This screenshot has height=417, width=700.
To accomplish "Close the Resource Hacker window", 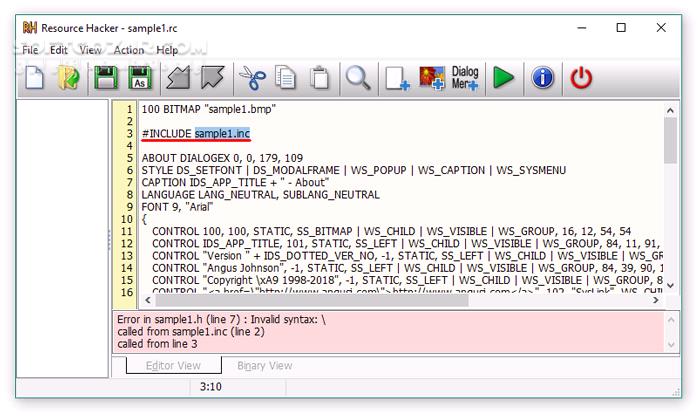I will tap(661, 28).
